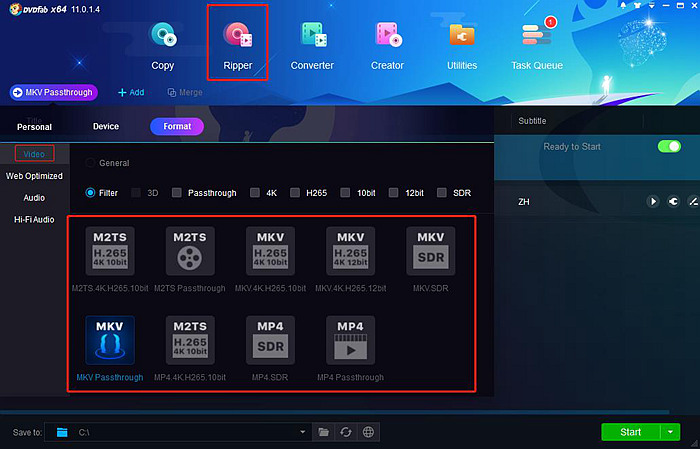
Task: Check the 4K filter checkbox
Action: (x=255, y=193)
